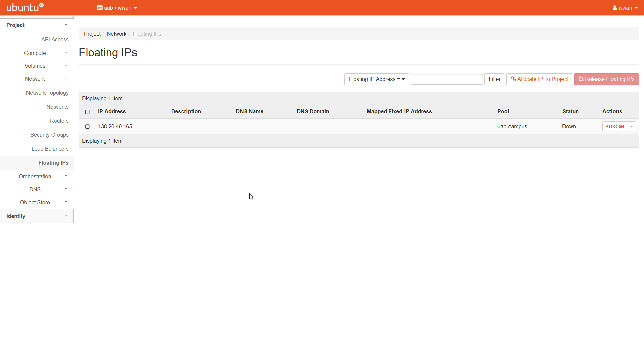Open Floating IP Address filter dropdown
Image resolution: width=644 pixels, height=362 pixels.
click(x=377, y=79)
